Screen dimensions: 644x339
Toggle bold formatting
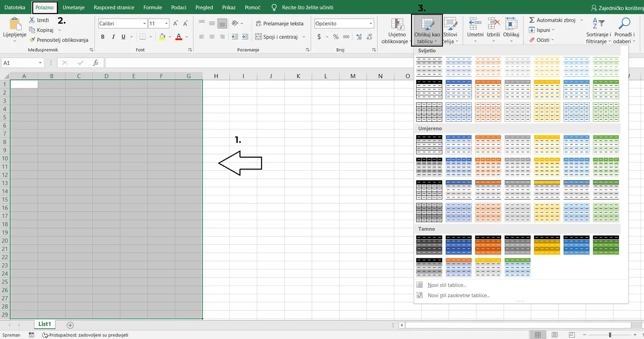pos(103,37)
